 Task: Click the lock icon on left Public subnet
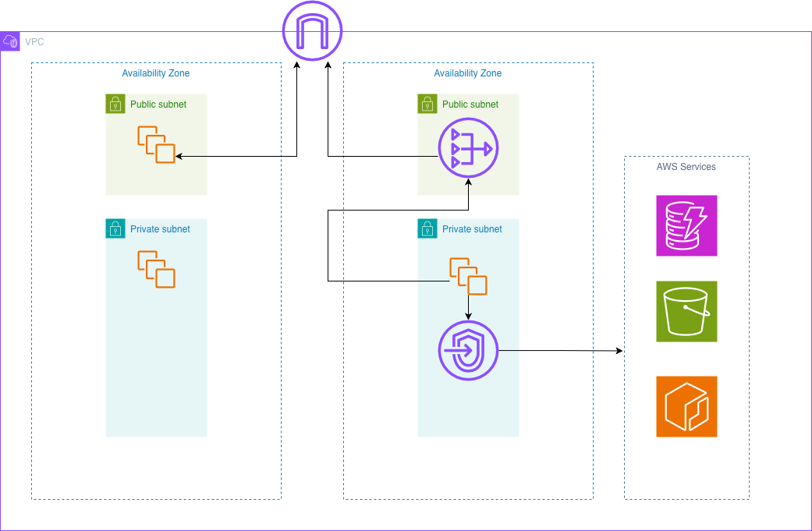[115, 104]
